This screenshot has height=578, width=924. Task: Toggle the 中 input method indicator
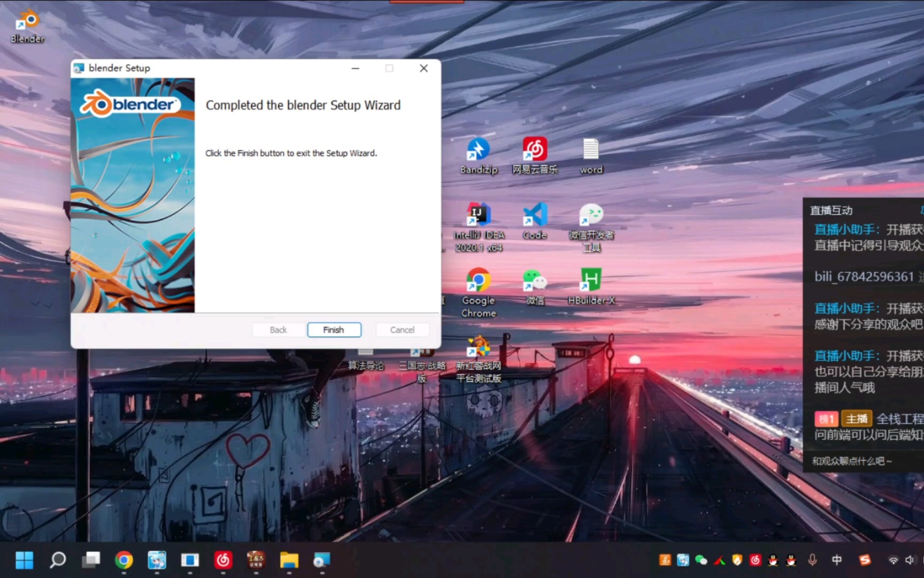point(837,560)
